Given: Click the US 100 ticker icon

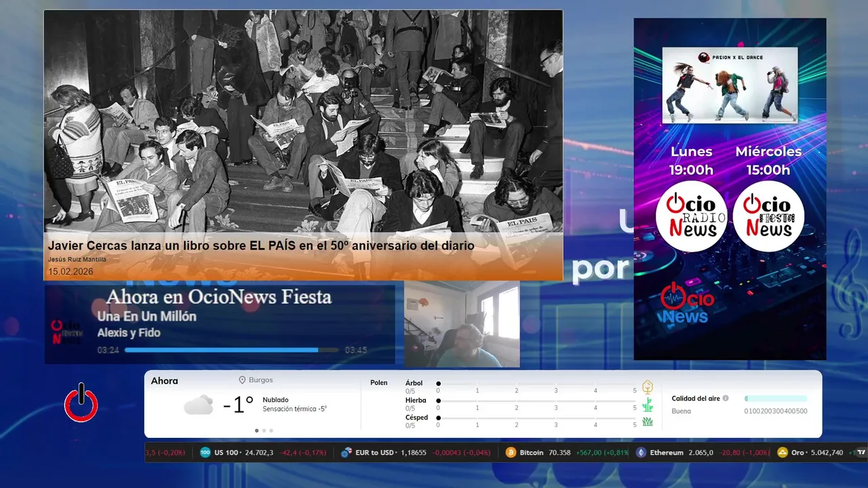Looking at the screenshot, I should click(x=205, y=452).
